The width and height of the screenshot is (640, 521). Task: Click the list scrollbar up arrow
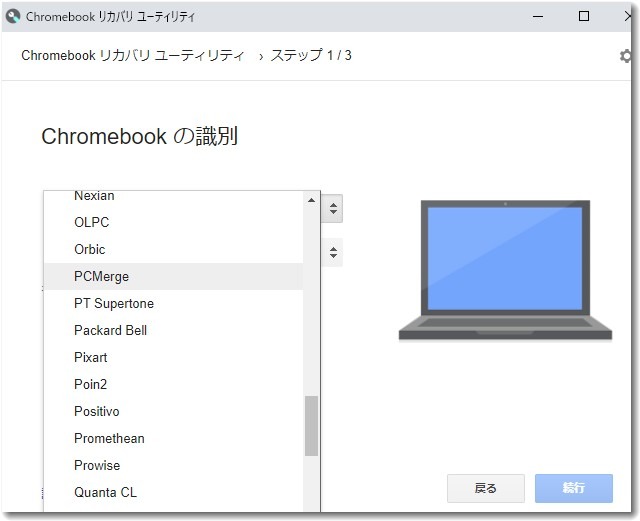click(311, 200)
